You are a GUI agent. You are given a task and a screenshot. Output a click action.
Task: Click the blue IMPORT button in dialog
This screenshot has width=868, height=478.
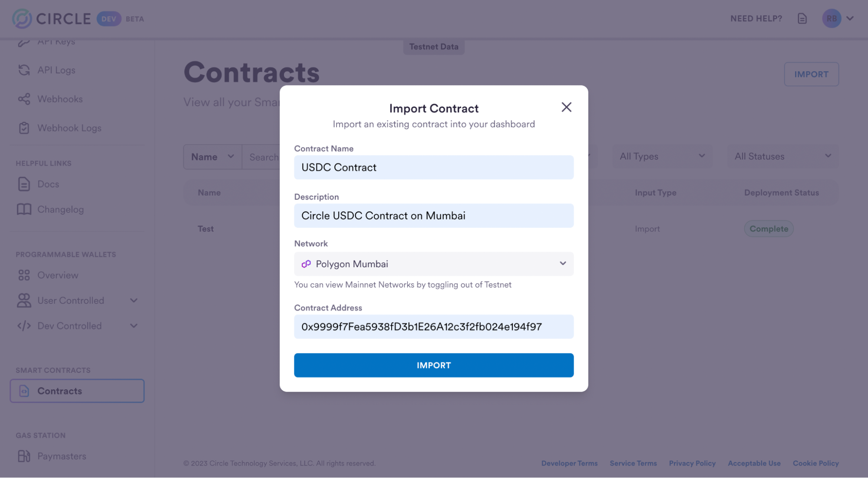433,365
